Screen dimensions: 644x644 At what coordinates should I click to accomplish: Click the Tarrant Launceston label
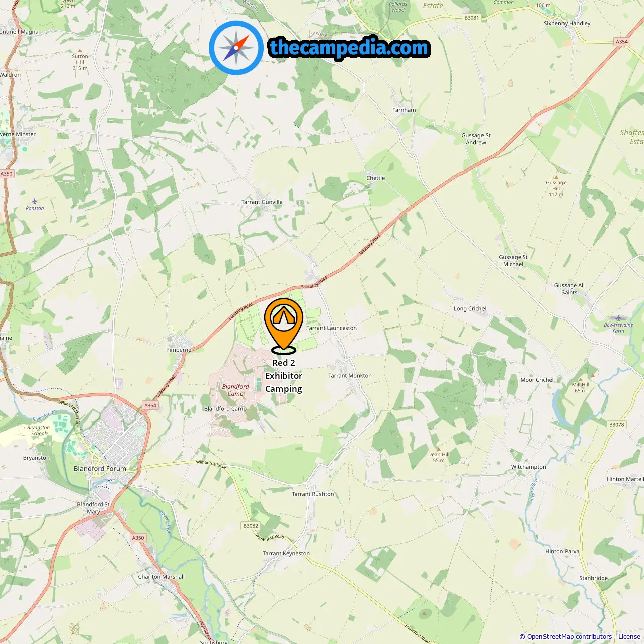332,328
